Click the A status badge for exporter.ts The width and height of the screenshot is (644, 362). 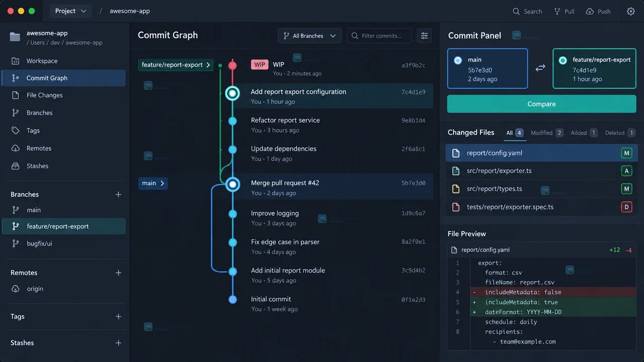626,171
